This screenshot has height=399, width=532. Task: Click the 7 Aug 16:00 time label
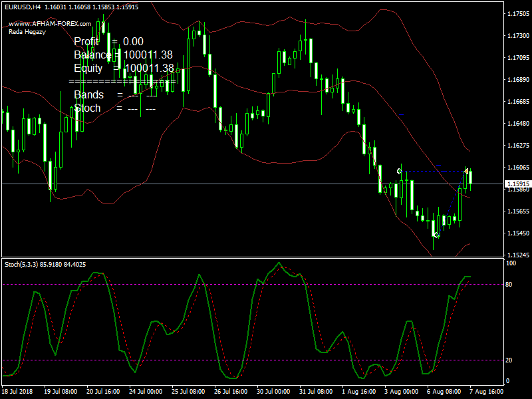click(x=485, y=392)
